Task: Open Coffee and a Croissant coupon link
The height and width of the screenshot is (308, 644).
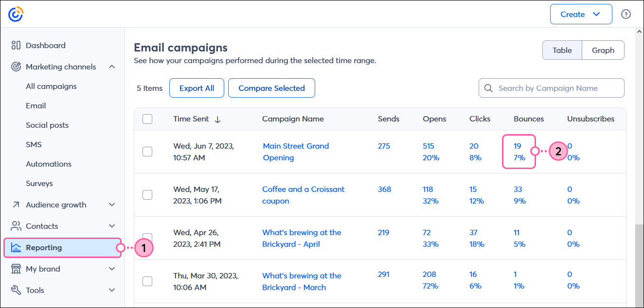Action: [x=303, y=195]
